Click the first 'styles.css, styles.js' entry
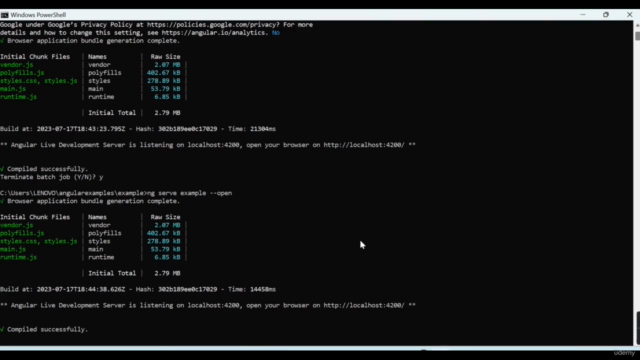640x360 pixels. 38,81
